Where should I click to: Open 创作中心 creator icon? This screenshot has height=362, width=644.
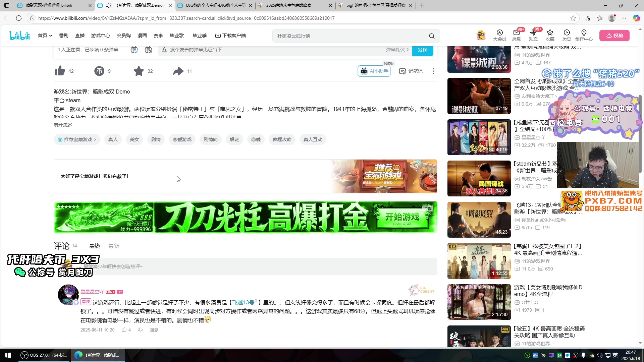[x=584, y=35]
